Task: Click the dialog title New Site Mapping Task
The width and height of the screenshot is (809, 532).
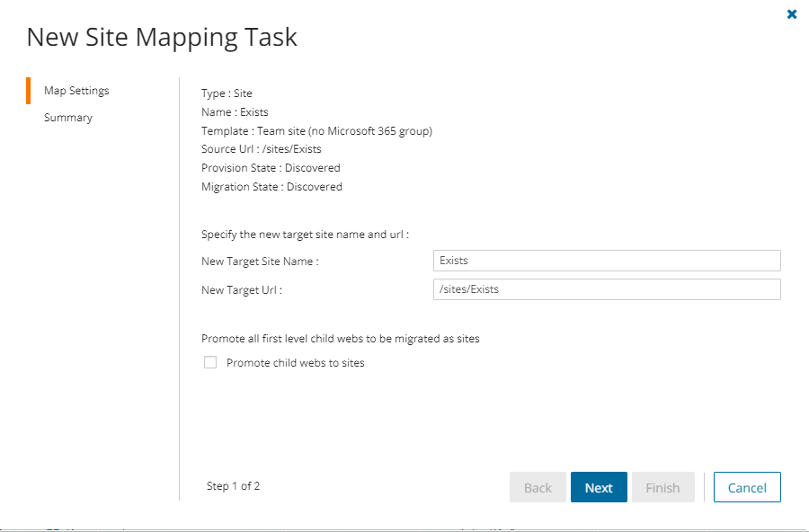Action: [x=162, y=37]
